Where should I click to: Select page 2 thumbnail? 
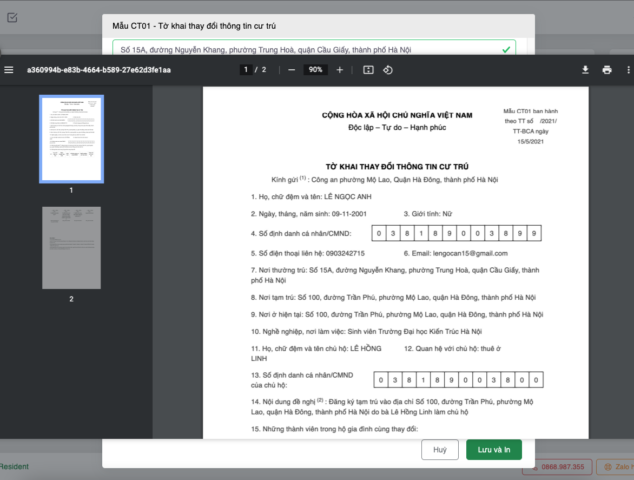pos(71,247)
